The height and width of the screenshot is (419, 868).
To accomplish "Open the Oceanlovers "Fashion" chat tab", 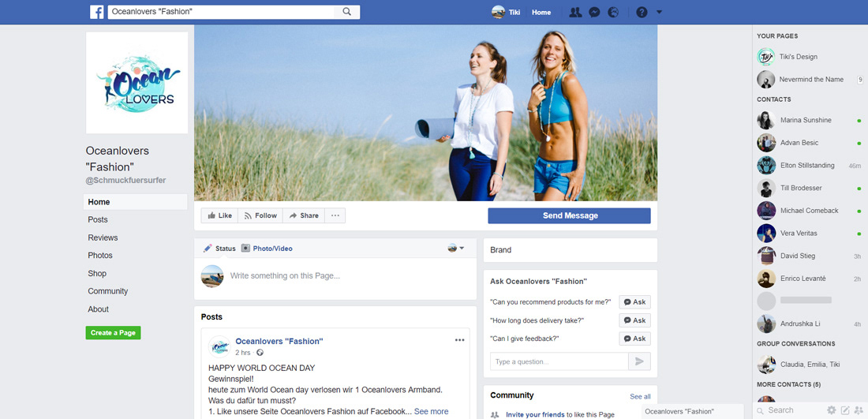I will (x=693, y=411).
